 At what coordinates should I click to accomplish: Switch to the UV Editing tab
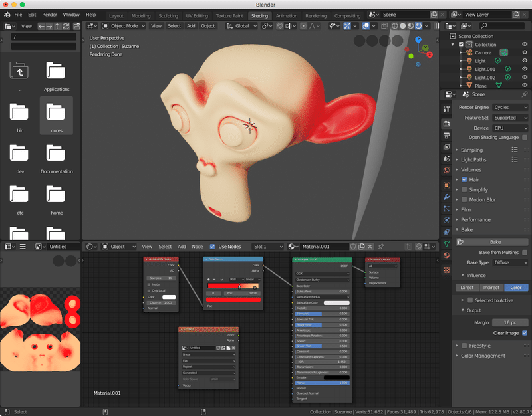(x=197, y=15)
